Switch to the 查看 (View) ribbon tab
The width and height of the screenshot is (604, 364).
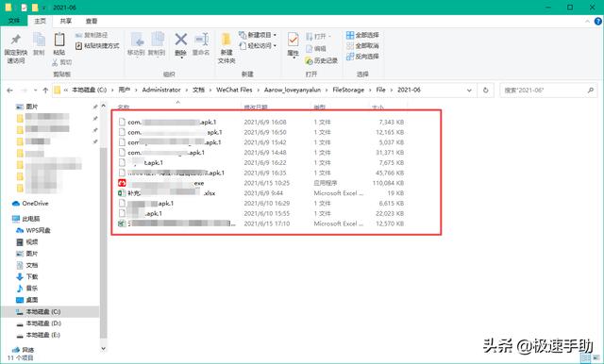point(92,21)
